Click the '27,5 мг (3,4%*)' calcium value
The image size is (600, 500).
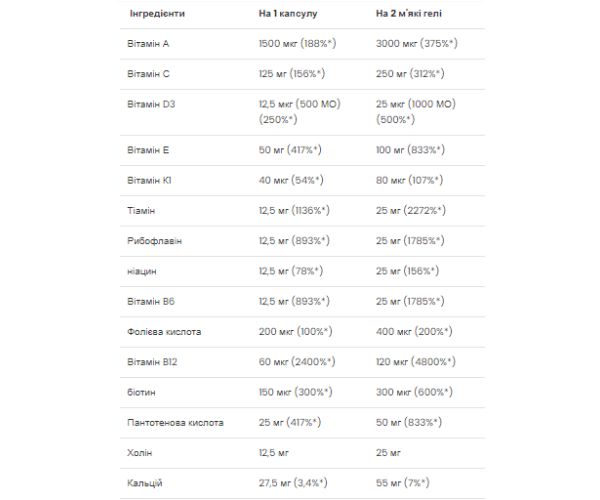pyautogui.click(x=302, y=483)
